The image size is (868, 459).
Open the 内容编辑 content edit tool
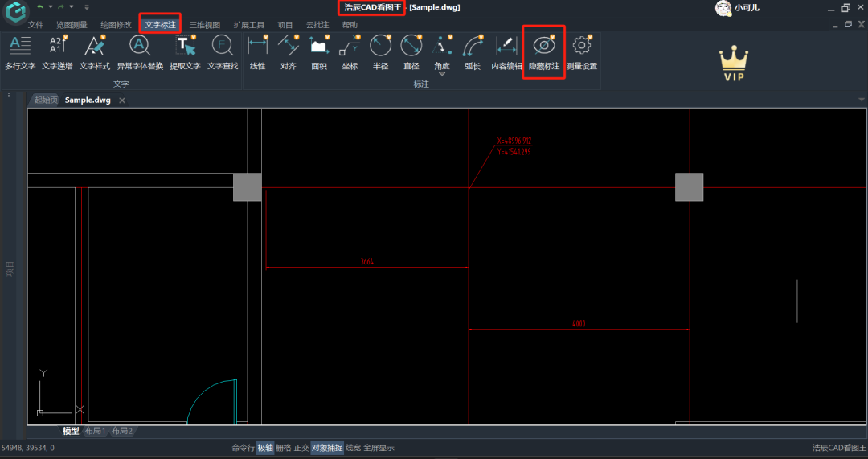coord(506,52)
